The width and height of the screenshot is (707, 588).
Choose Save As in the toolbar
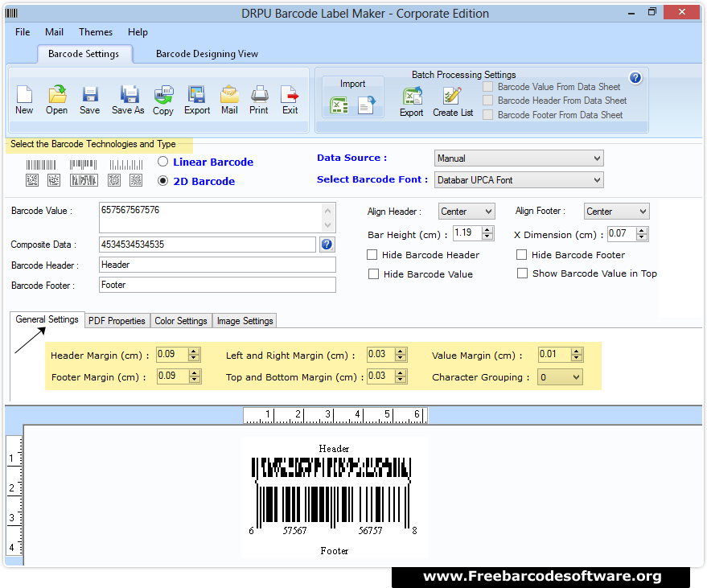(x=128, y=100)
